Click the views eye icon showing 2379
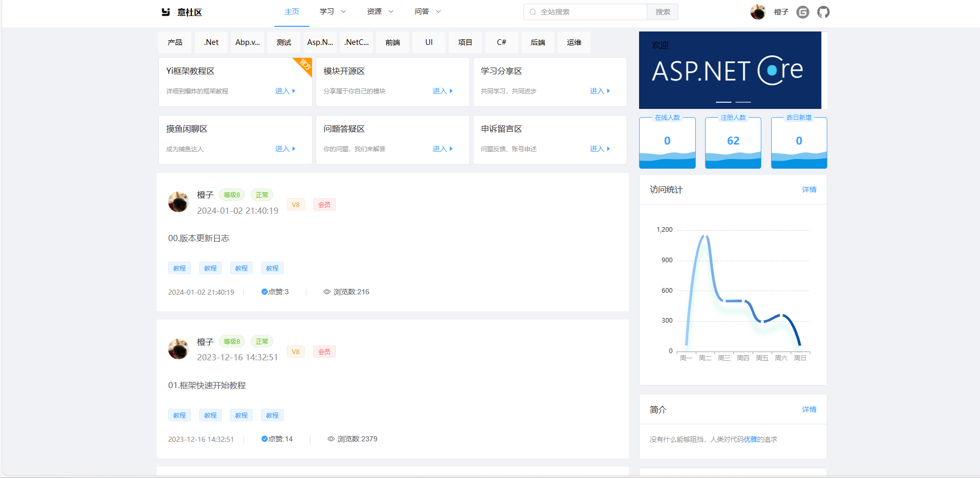The image size is (980, 478). [331, 439]
